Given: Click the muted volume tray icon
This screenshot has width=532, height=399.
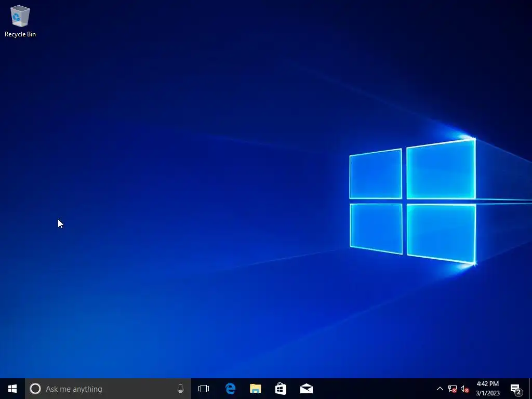Looking at the screenshot, I should pos(465,389).
